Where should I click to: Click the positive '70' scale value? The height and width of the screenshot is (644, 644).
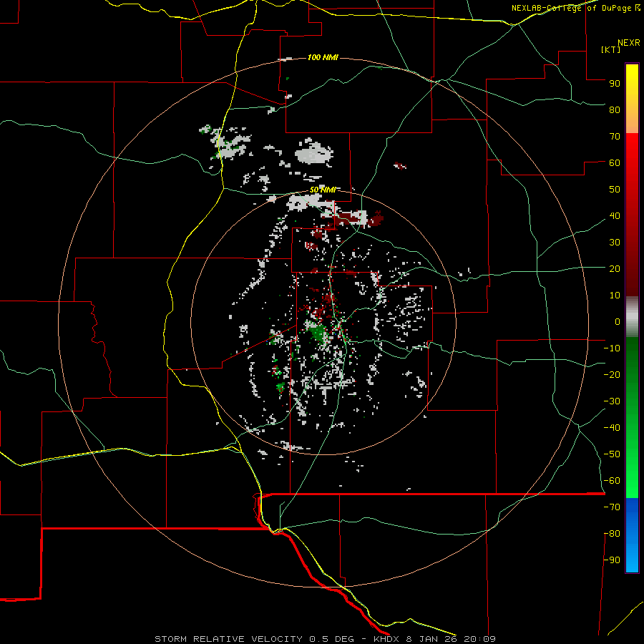click(x=615, y=137)
